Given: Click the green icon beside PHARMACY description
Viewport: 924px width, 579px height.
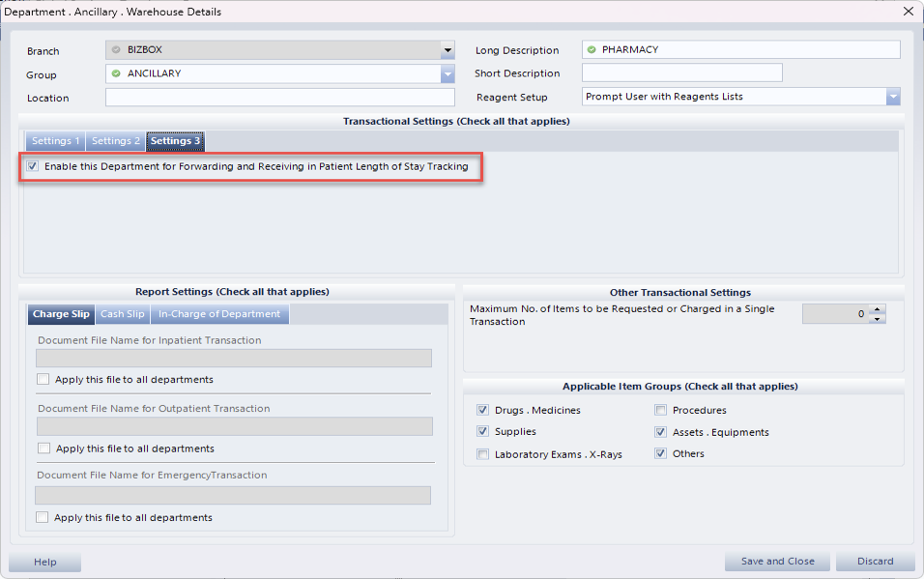Looking at the screenshot, I should [x=592, y=49].
